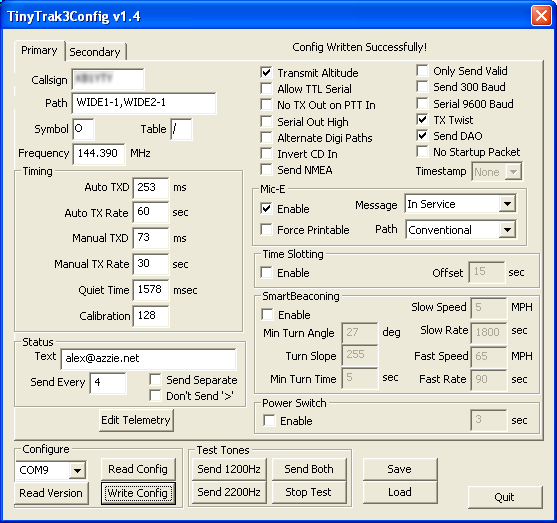
Task: Quit the TinyTrak3Config application
Action: (505, 497)
